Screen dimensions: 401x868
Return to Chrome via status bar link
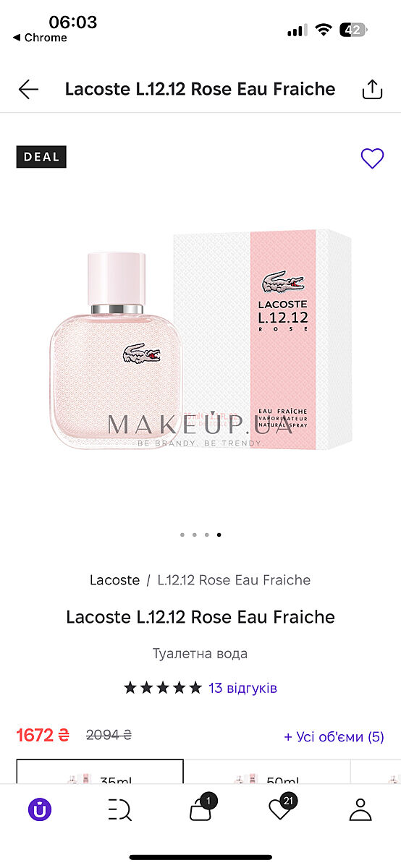40,38
